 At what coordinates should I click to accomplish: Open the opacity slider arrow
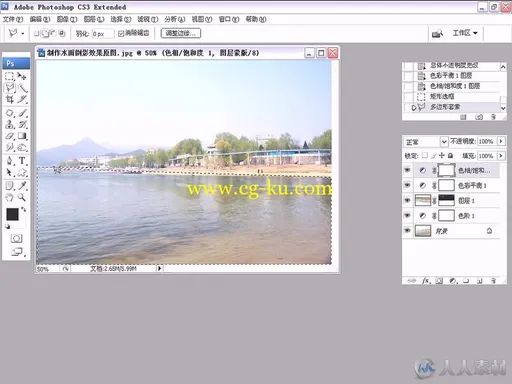pos(501,141)
